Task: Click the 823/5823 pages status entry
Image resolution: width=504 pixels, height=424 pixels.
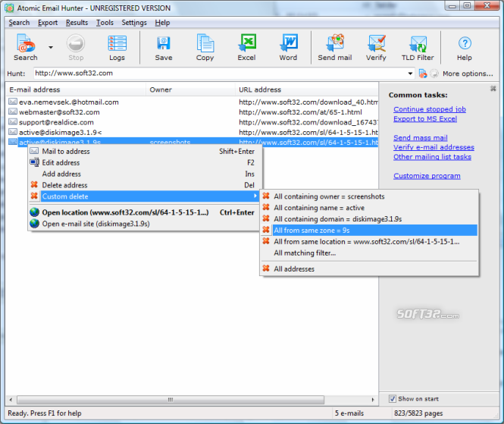Action: pyautogui.click(x=418, y=413)
